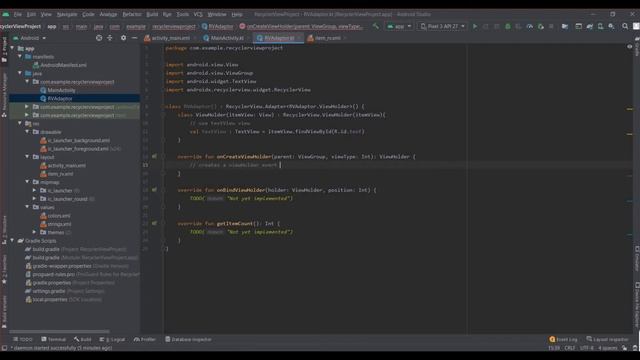This screenshot has width=640, height=360.
Task: Toggle tool window buttons in status bar corner
Action: click(4, 348)
